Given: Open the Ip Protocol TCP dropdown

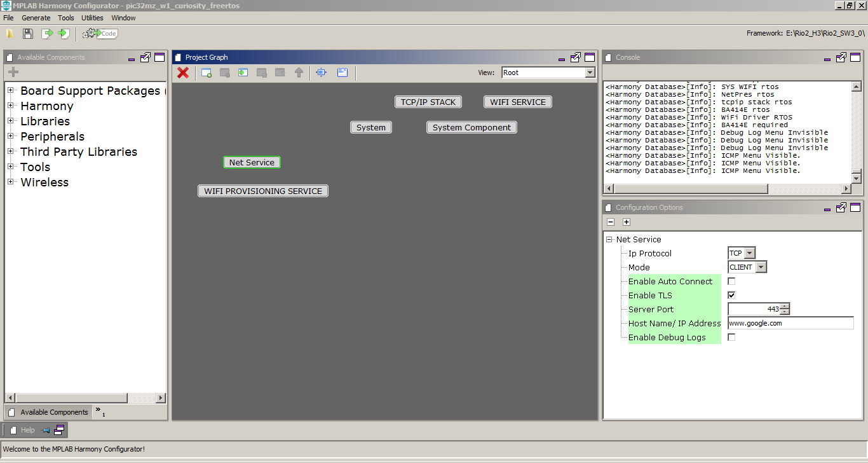Looking at the screenshot, I should (750, 253).
